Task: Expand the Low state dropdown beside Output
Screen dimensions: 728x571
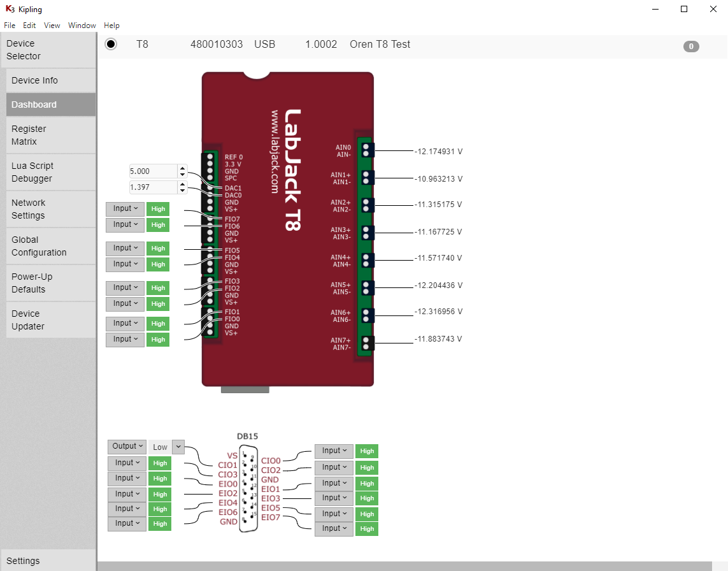Action: [178, 447]
